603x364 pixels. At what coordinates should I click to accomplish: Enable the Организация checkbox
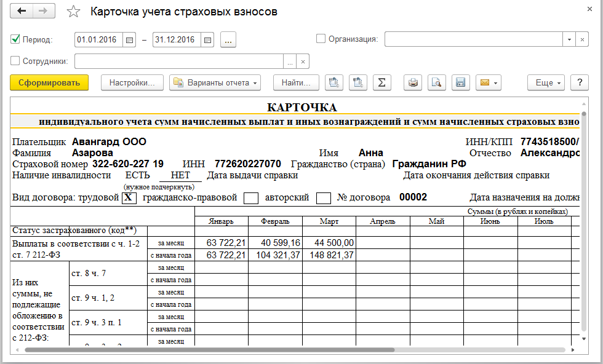point(321,39)
